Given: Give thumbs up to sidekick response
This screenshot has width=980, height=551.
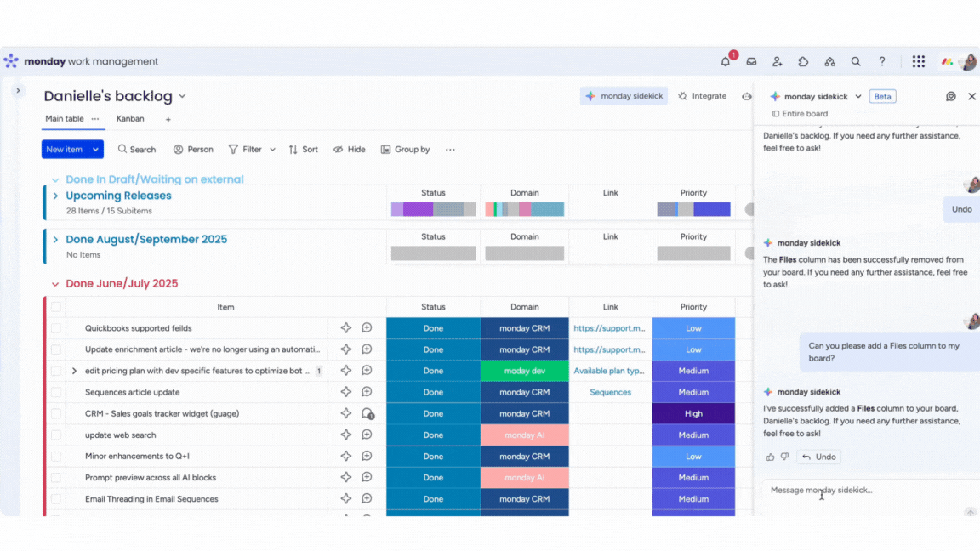Looking at the screenshot, I should [770, 457].
